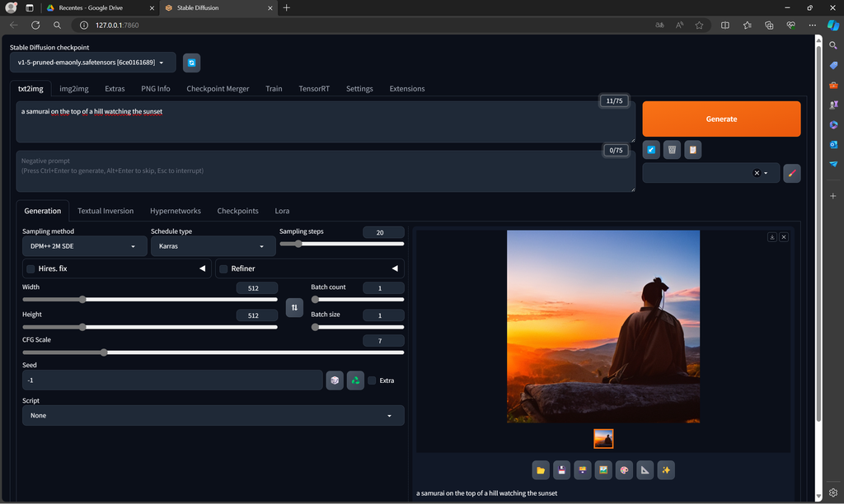Randomize seed with the dice icon
844x504 pixels.
click(x=335, y=380)
